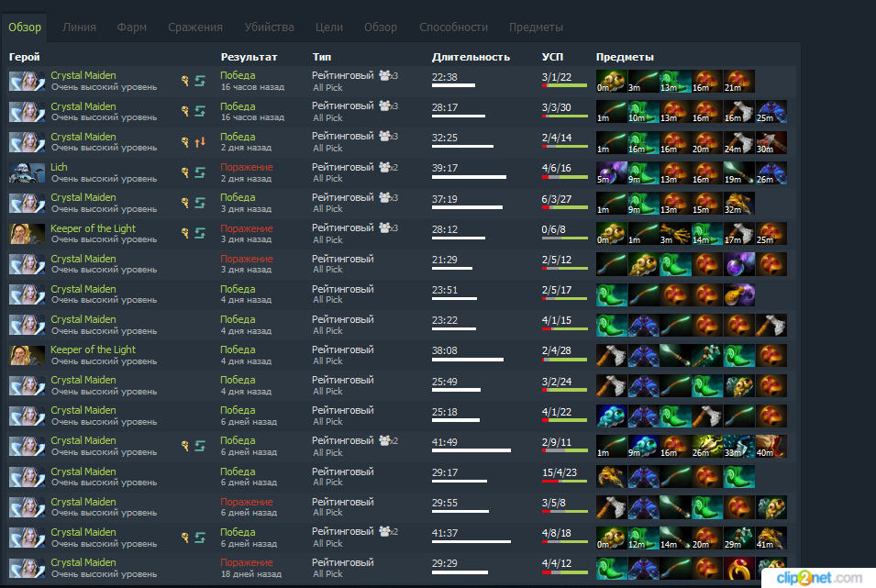Click the 32m item icon in the 37:19 match
876x588 pixels.
coord(739,203)
